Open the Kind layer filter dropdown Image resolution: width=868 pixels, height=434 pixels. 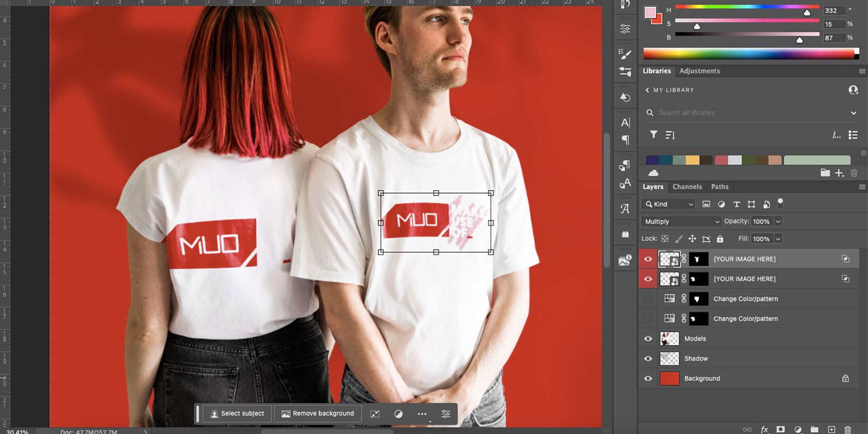click(x=669, y=204)
